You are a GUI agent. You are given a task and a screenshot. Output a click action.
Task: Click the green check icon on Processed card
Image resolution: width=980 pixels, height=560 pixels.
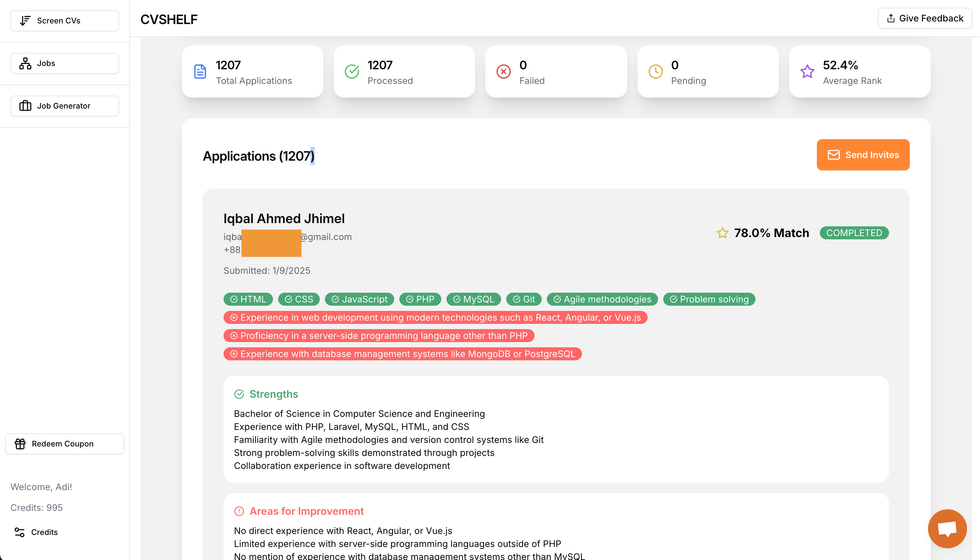click(352, 71)
